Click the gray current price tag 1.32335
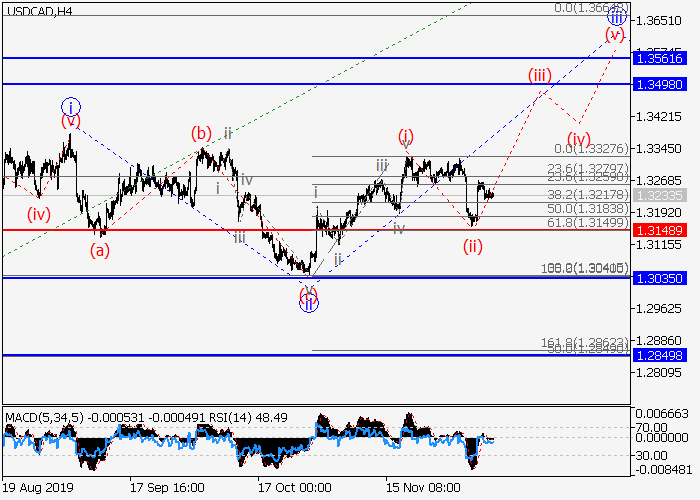This screenshot has height=500, width=700. [658, 196]
